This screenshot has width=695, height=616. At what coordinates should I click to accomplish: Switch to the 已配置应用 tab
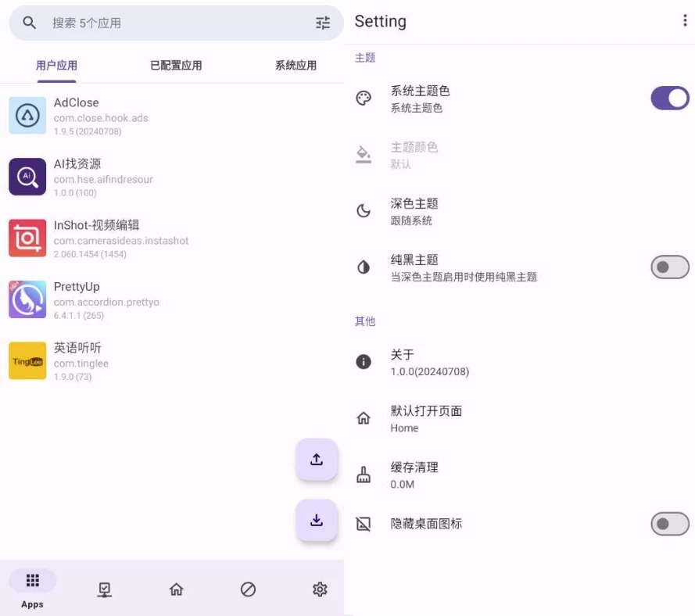click(174, 64)
